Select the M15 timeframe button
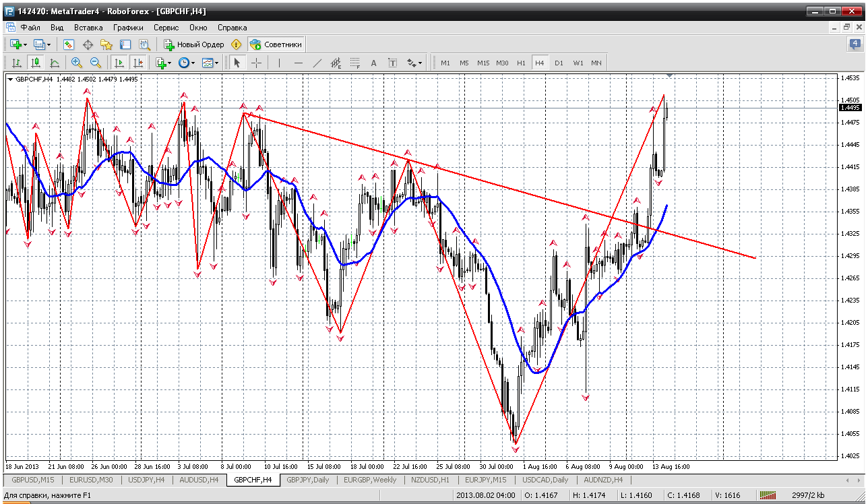This screenshot has height=504, width=868. [483, 63]
